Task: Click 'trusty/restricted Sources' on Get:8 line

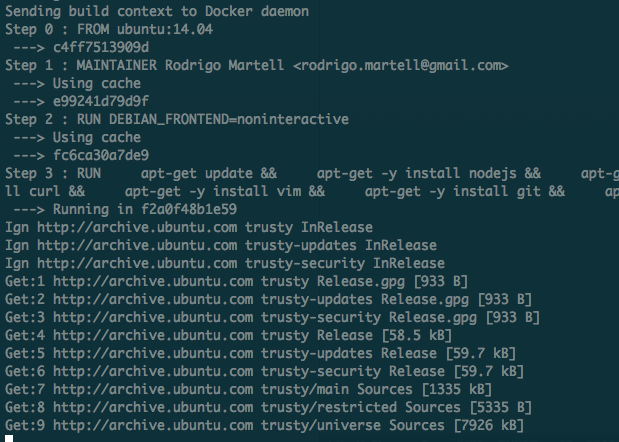Action: (361, 407)
